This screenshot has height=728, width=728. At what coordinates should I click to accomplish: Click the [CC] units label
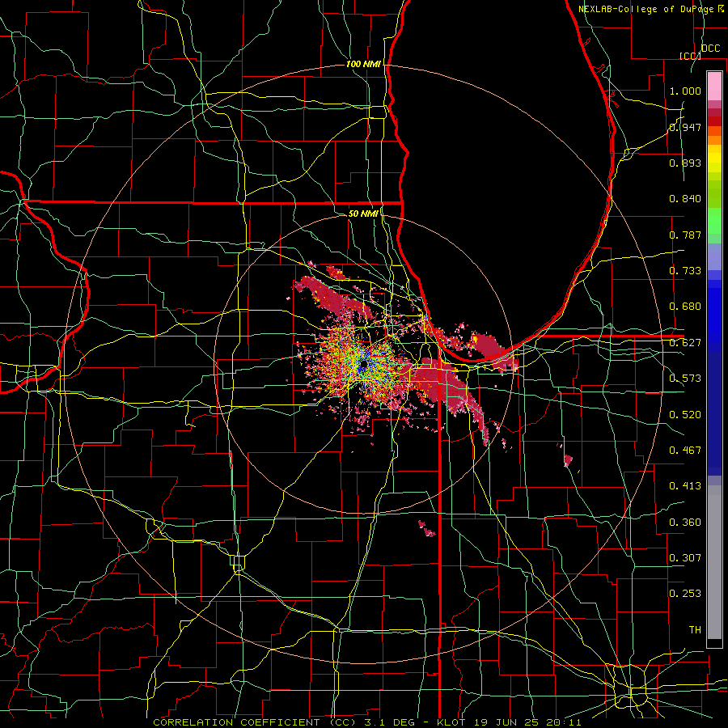690,56
